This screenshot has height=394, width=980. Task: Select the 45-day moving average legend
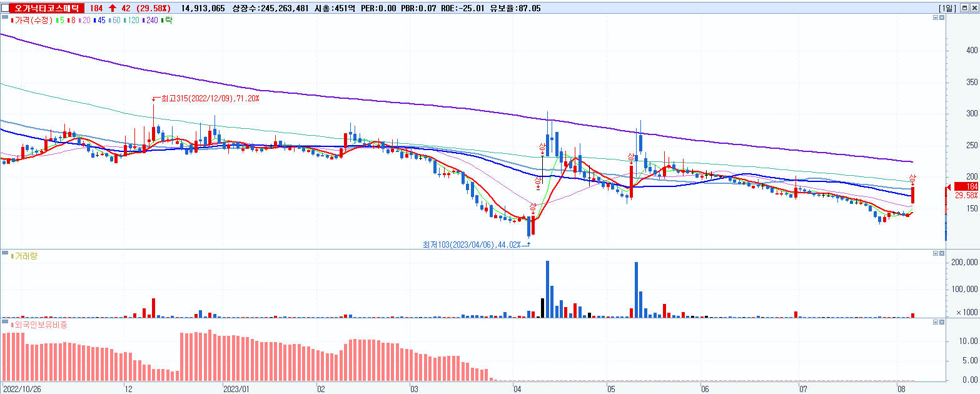click(x=99, y=20)
